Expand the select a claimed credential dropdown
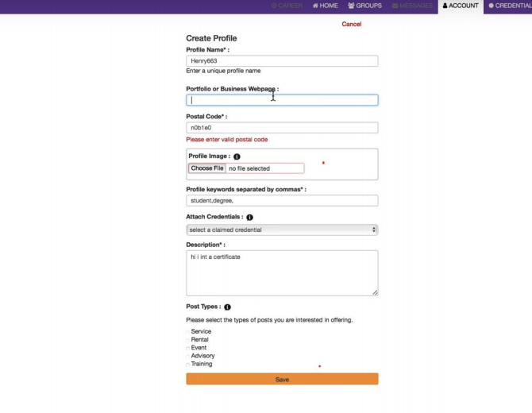The image size is (532, 413). 282,230
